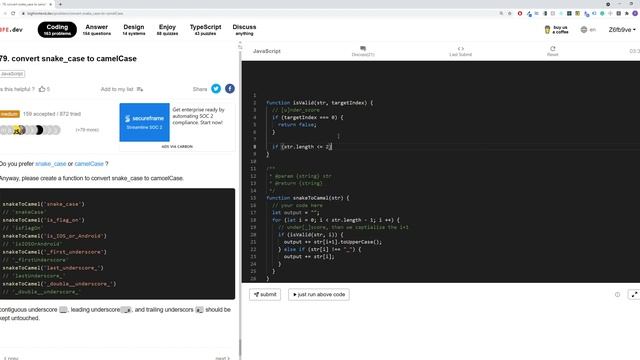This screenshot has width=640, height=360.
Task: Click function snakeToCamel(str) line in editor
Action: tap(308, 198)
